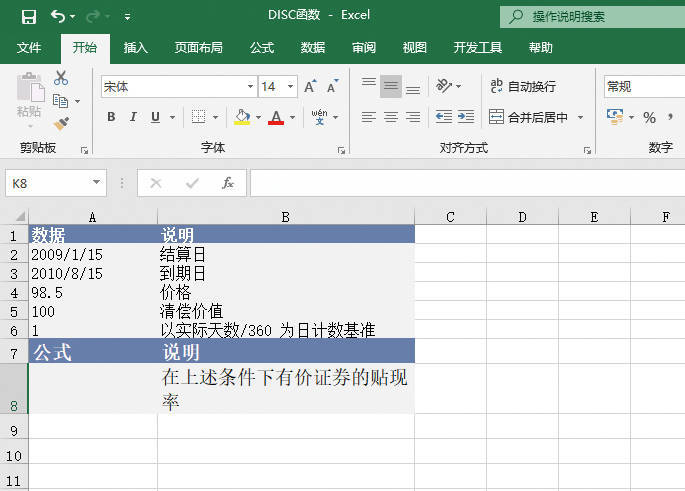This screenshot has width=685, height=491.
Task: Toggle Italic formatting
Action: pyautogui.click(x=133, y=117)
